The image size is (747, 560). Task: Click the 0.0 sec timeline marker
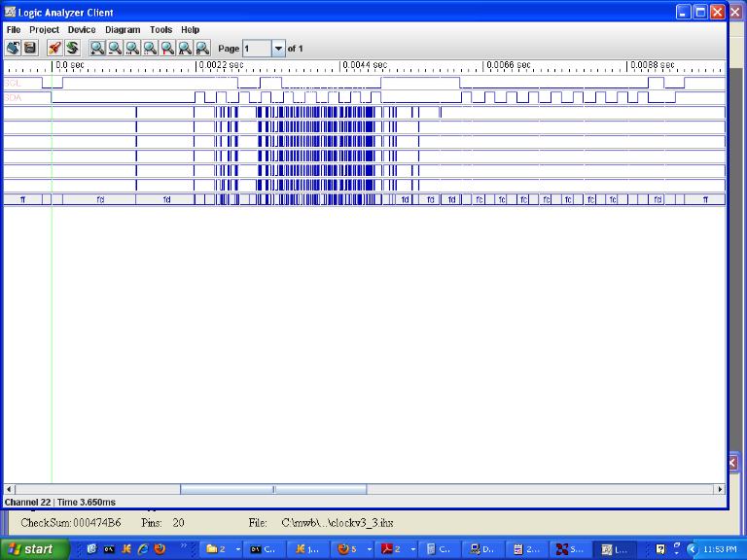tap(70, 65)
